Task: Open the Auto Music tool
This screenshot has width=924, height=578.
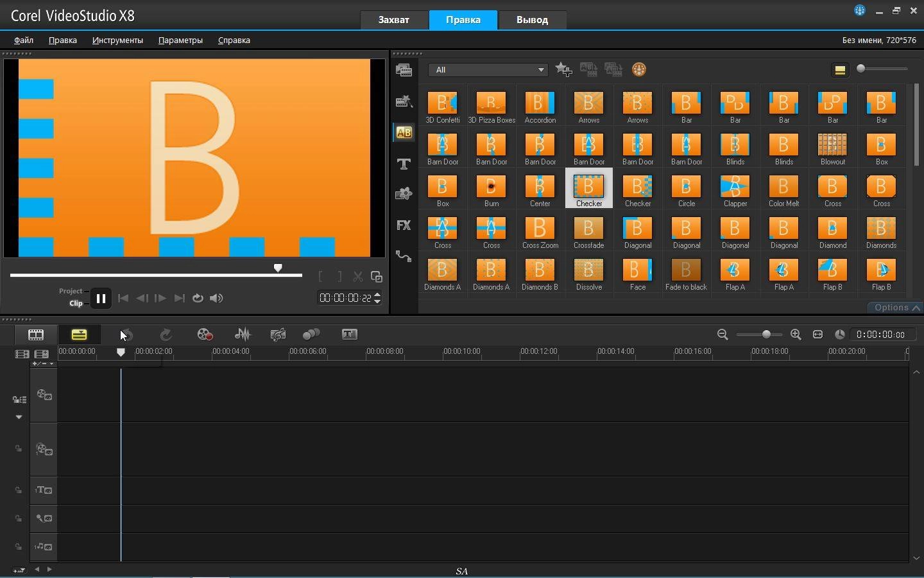Action: coord(278,335)
